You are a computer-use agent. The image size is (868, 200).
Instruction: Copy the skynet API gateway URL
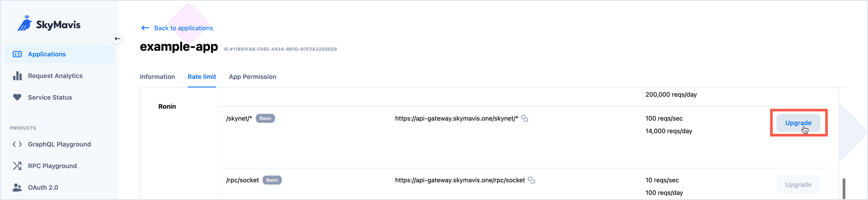pyautogui.click(x=525, y=118)
